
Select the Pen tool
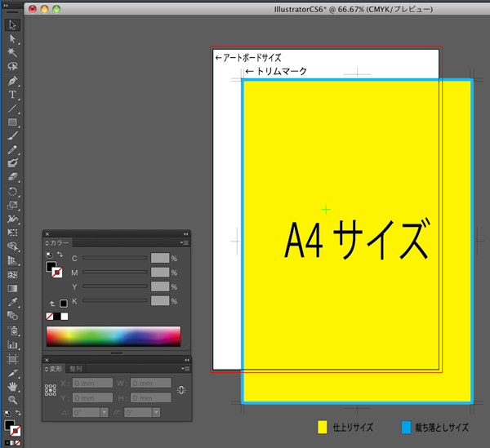click(13, 81)
